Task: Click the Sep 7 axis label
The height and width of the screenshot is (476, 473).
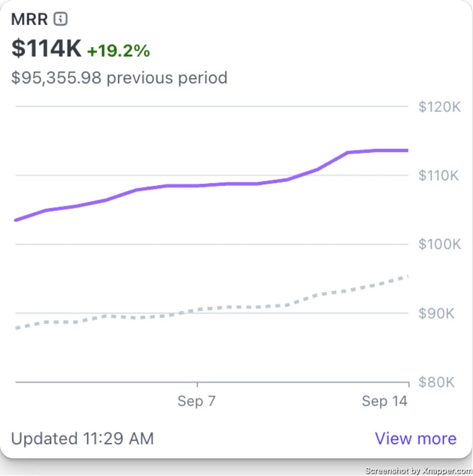Action: [196, 401]
